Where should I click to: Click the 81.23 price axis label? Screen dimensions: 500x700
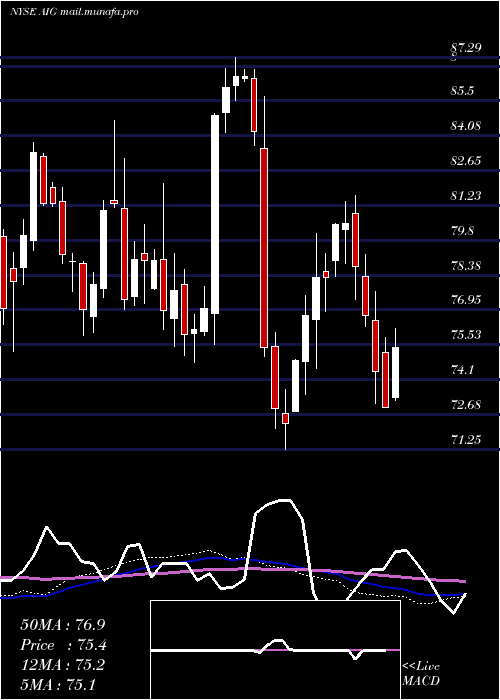[x=467, y=196]
